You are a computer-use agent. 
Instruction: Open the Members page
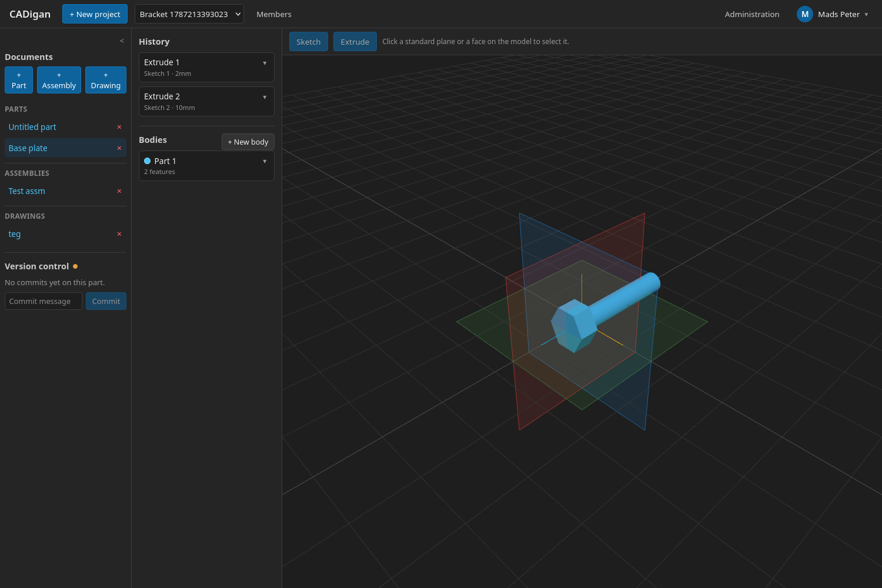274,14
